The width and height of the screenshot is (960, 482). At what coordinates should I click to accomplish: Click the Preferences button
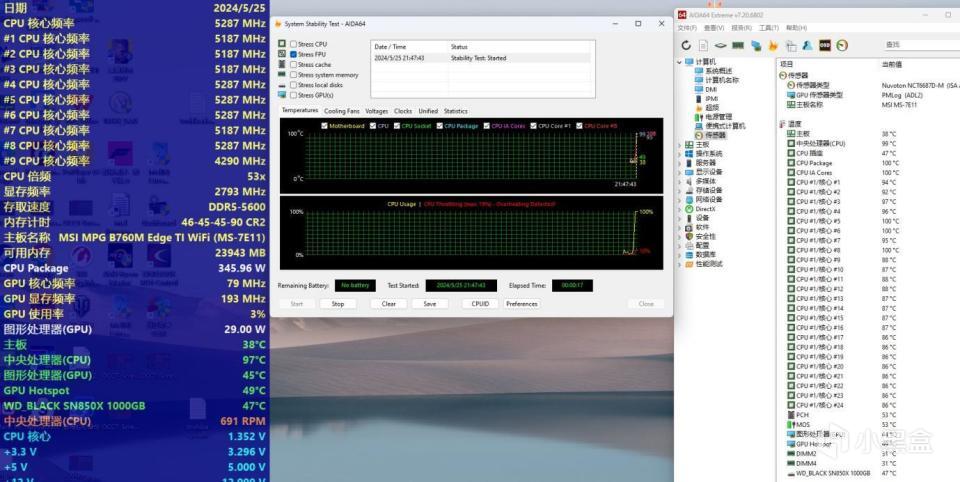[x=521, y=304]
